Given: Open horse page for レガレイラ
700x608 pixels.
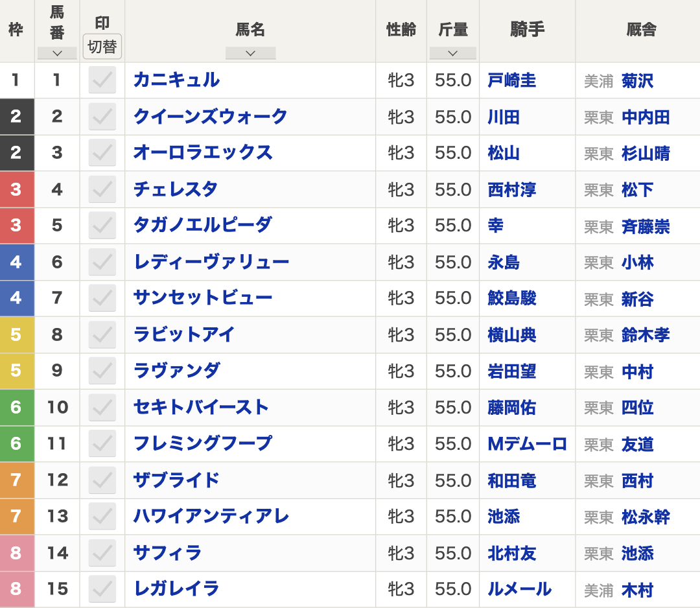Looking at the screenshot, I should click(x=176, y=589).
